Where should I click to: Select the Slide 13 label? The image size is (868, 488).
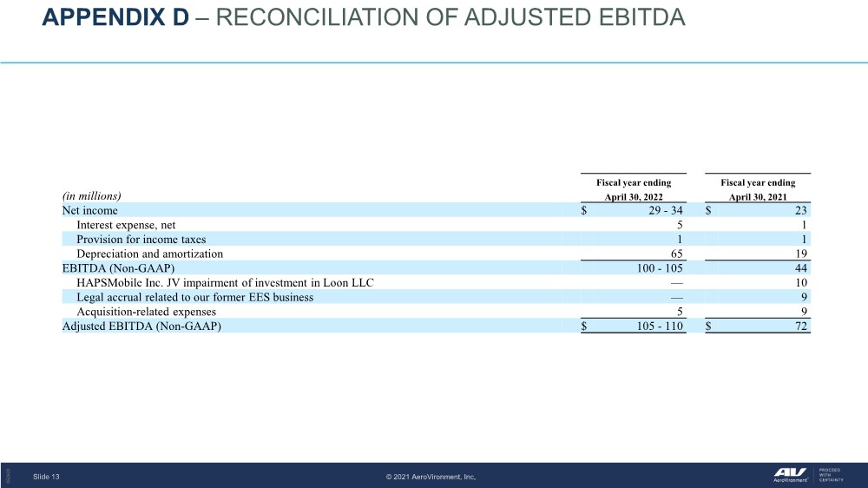pyautogui.click(x=46, y=477)
